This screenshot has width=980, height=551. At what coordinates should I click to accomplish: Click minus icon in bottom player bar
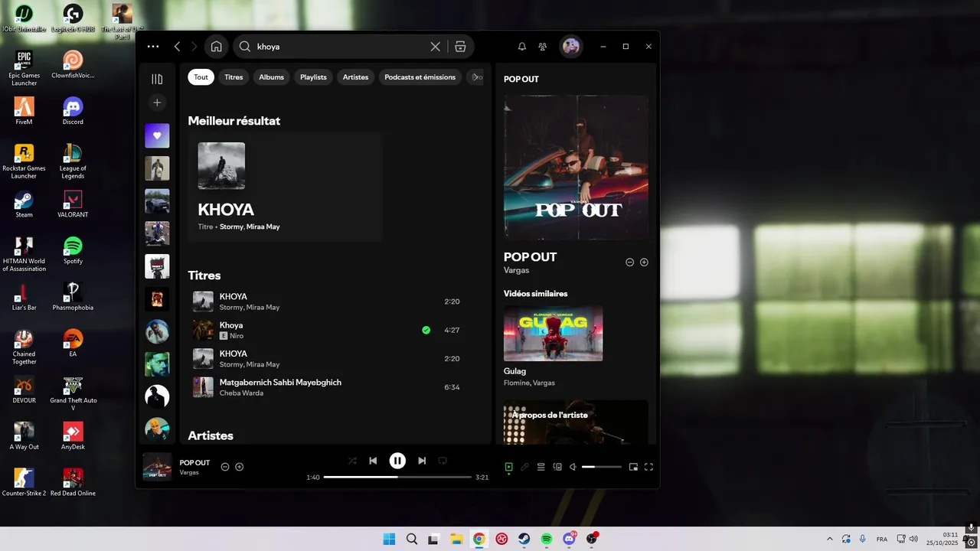tap(225, 467)
